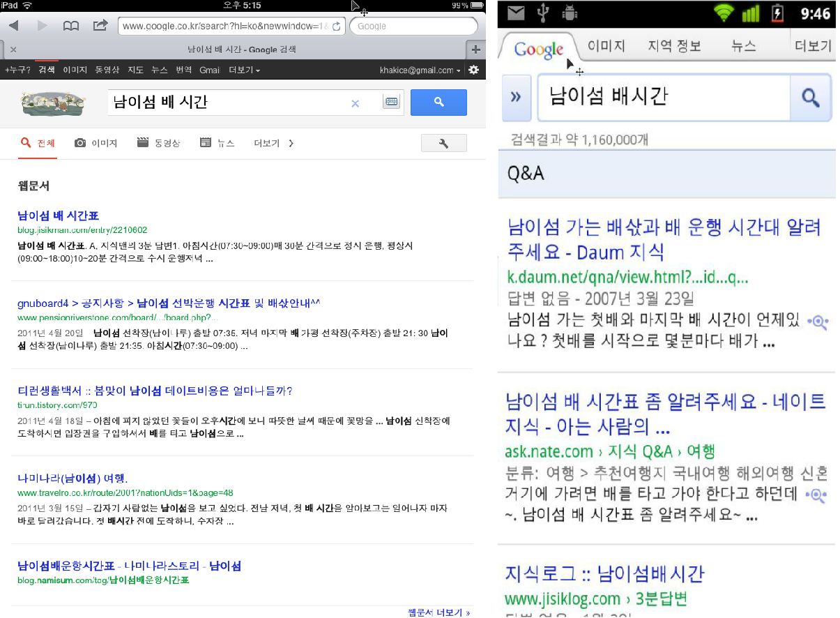Tap the magnifier search button on Android
The image size is (840, 618).
point(811,98)
